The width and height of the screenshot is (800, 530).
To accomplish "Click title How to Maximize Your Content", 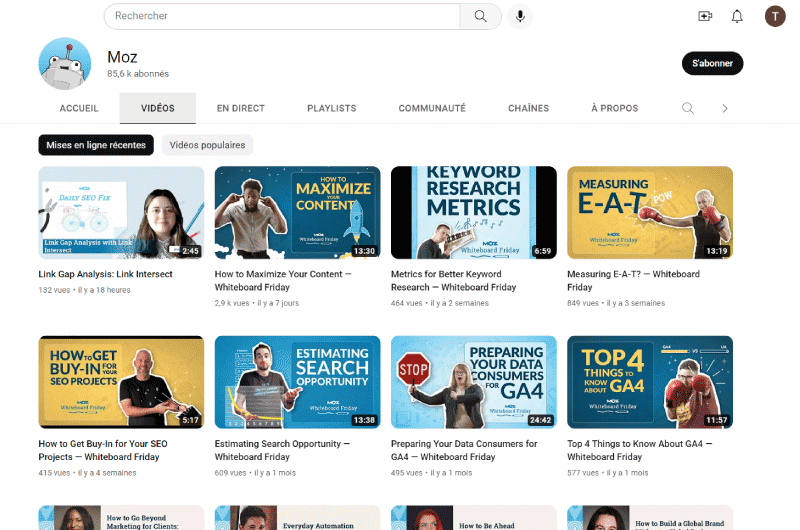I will click(283, 281).
